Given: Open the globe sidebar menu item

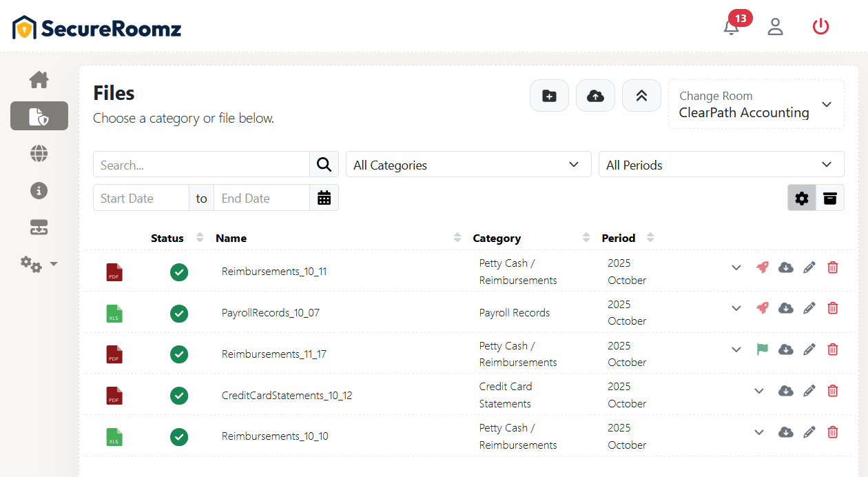Looking at the screenshot, I should pos(39,154).
